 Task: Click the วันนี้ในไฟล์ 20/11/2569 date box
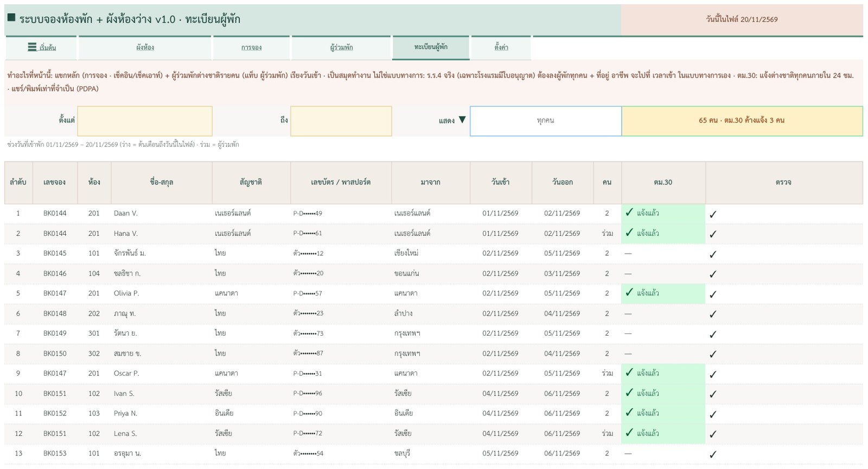click(x=742, y=20)
